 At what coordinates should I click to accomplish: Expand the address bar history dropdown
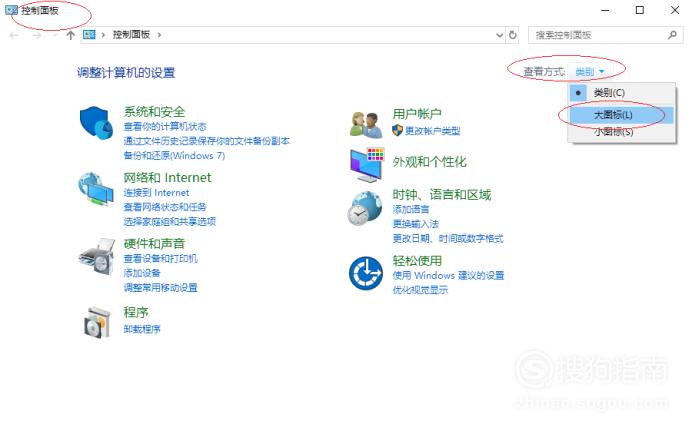click(500, 35)
